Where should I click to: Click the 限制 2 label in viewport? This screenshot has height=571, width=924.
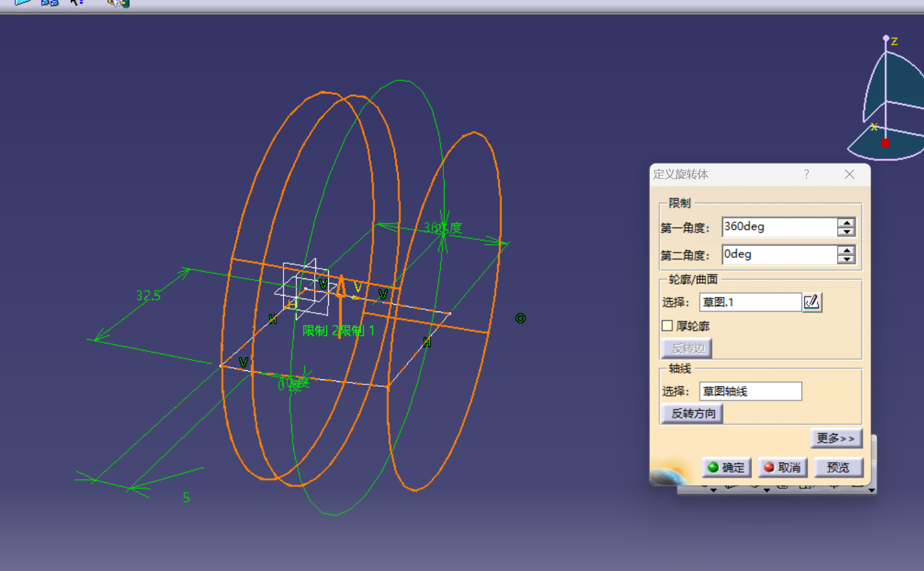click(320, 331)
